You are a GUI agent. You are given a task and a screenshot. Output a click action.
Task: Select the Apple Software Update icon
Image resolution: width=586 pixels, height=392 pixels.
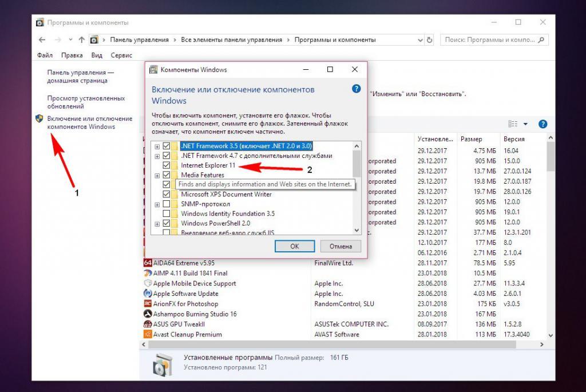click(x=148, y=294)
